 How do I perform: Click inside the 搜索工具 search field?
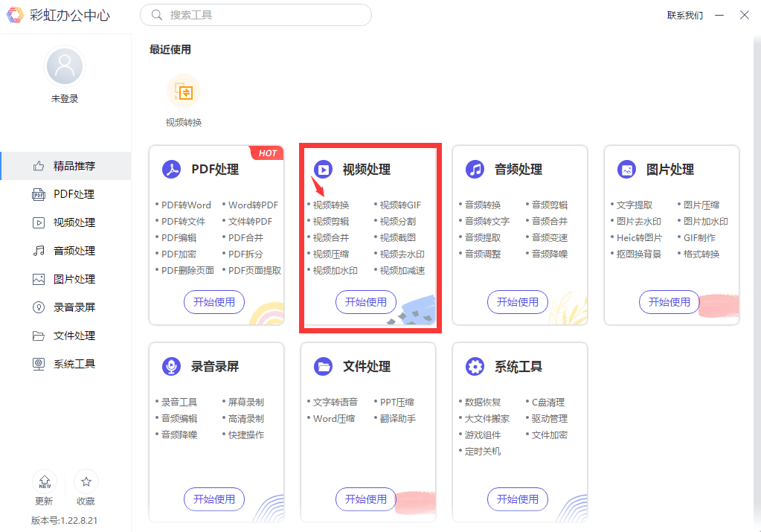255,15
